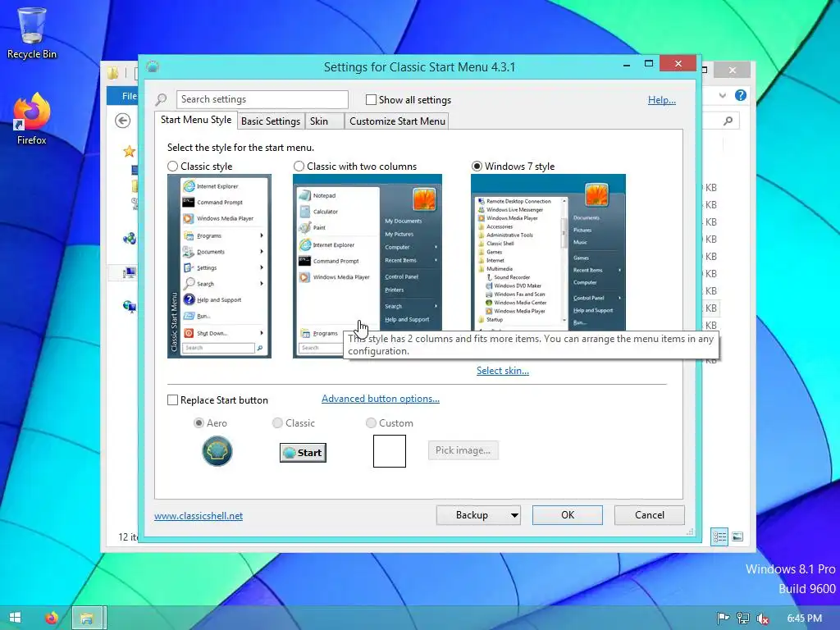
Task: Open the Backup dropdown arrow
Action: (514, 515)
